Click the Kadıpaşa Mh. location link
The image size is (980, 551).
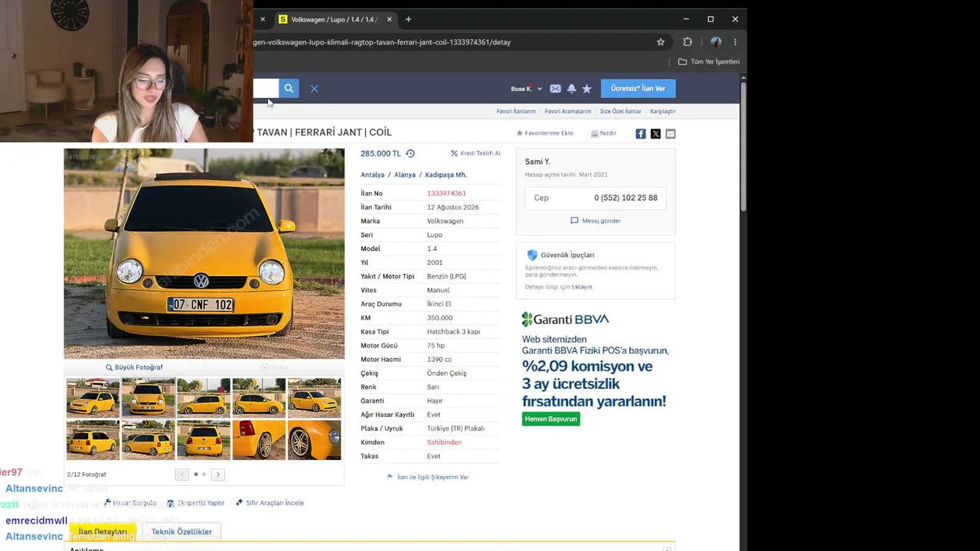(x=446, y=174)
